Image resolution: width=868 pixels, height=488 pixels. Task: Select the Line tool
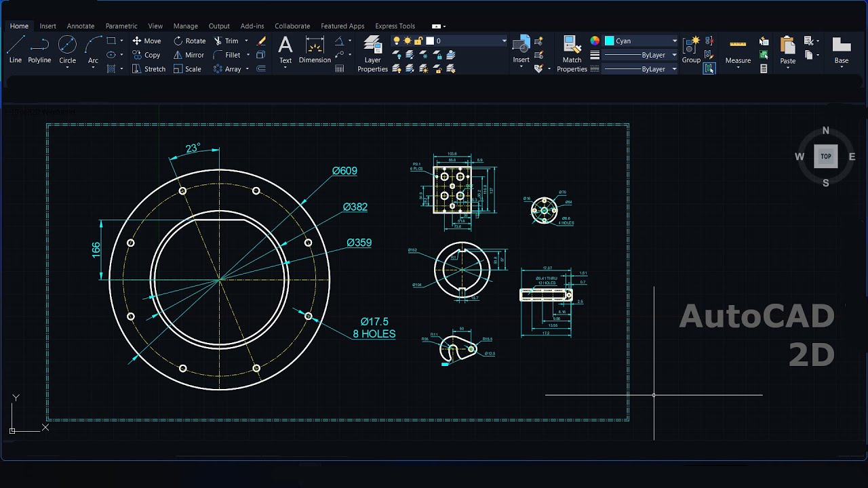16,50
